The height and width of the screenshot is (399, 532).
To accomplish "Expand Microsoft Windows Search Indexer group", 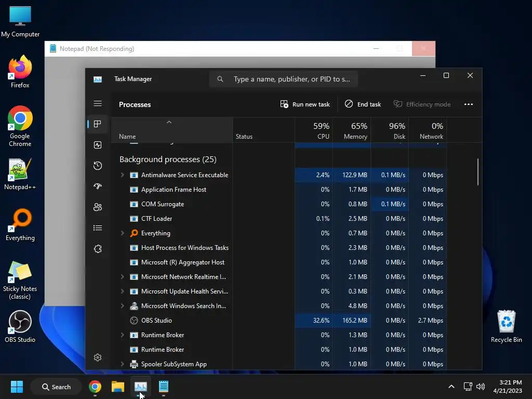I will (x=123, y=305).
